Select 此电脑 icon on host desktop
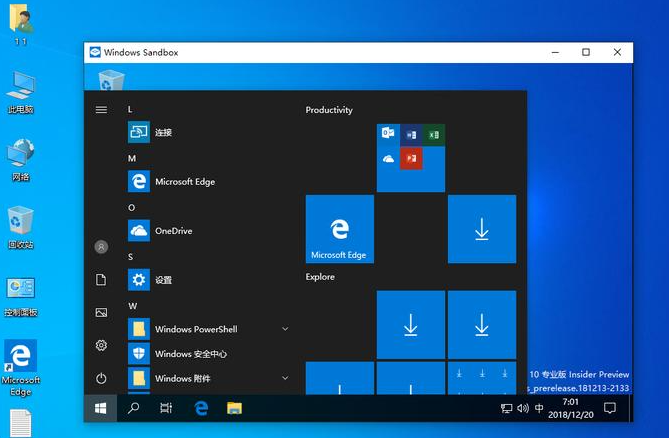669x438 pixels. point(20,92)
